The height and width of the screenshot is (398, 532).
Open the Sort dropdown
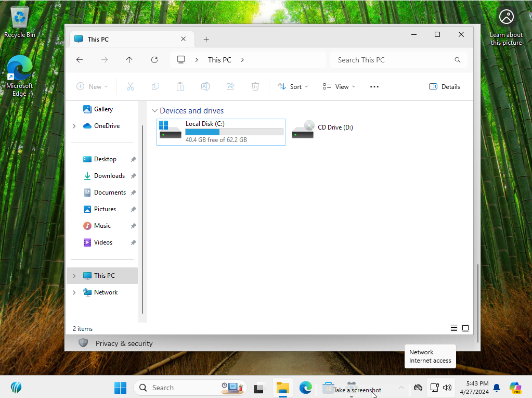293,87
